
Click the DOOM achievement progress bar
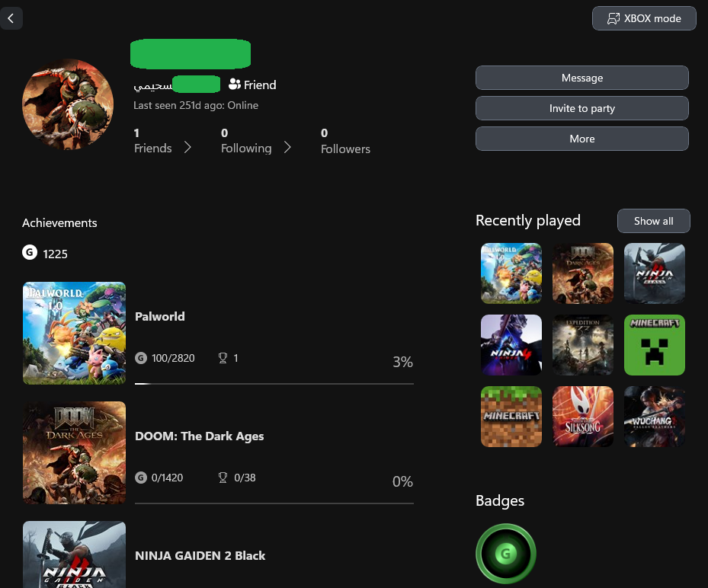(x=274, y=503)
